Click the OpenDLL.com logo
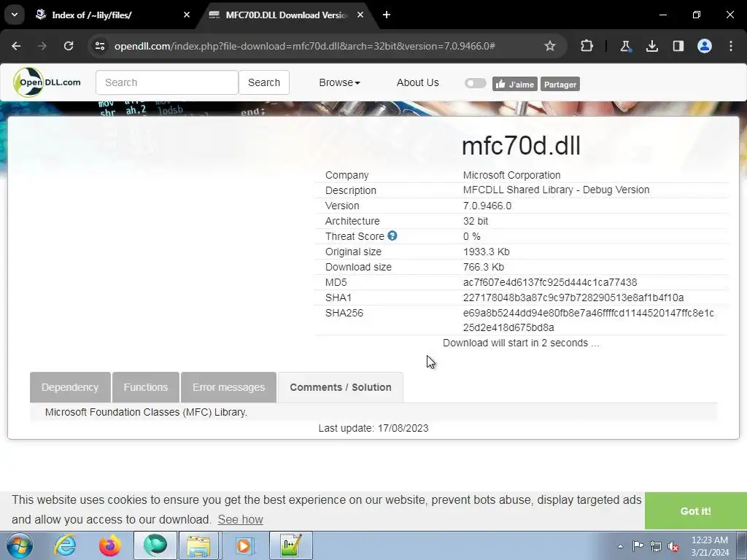This screenshot has width=747, height=560. 47,82
